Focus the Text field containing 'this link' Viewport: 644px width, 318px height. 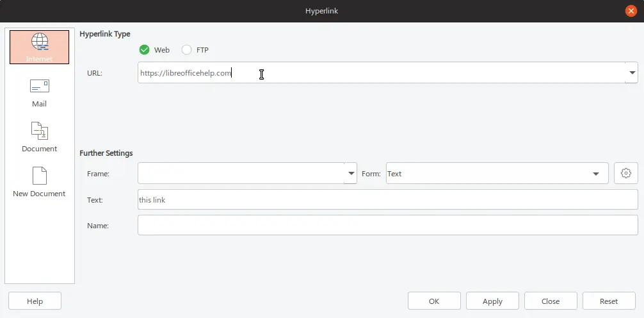tap(387, 199)
